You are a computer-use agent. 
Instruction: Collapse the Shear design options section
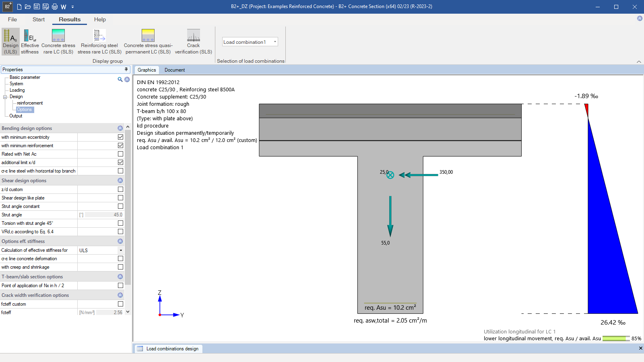[x=120, y=181]
